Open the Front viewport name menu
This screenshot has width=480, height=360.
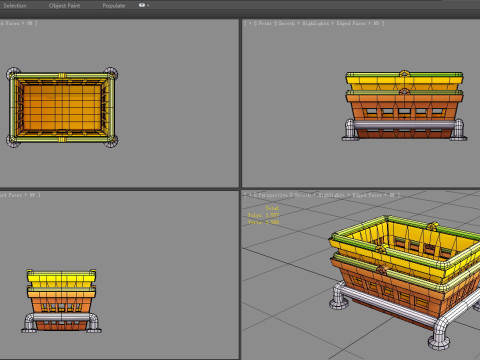coord(265,23)
